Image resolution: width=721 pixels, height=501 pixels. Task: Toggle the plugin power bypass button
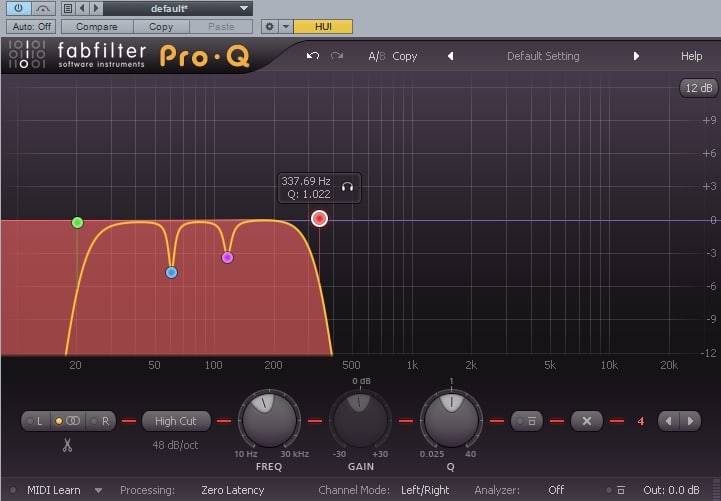point(18,8)
